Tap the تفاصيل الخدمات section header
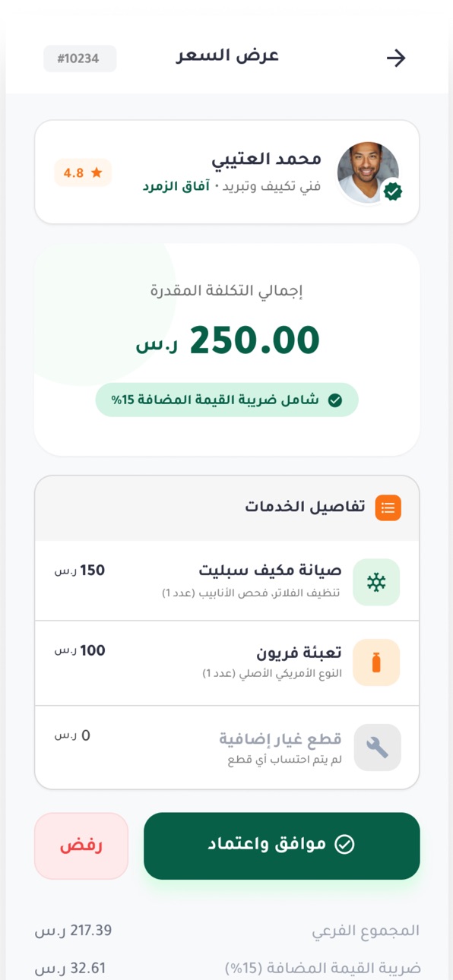The width and height of the screenshot is (453, 980). 226,508
